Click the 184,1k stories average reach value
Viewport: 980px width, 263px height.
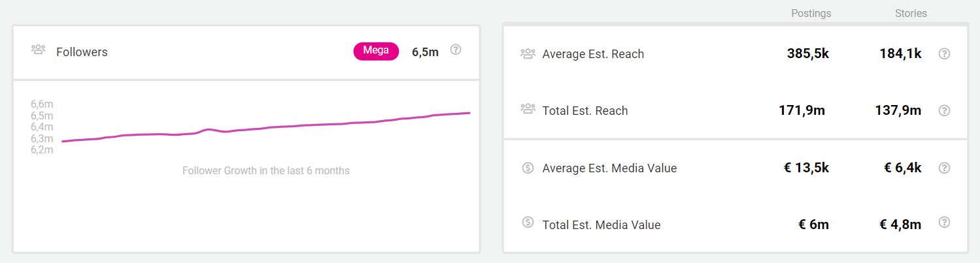[900, 54]
